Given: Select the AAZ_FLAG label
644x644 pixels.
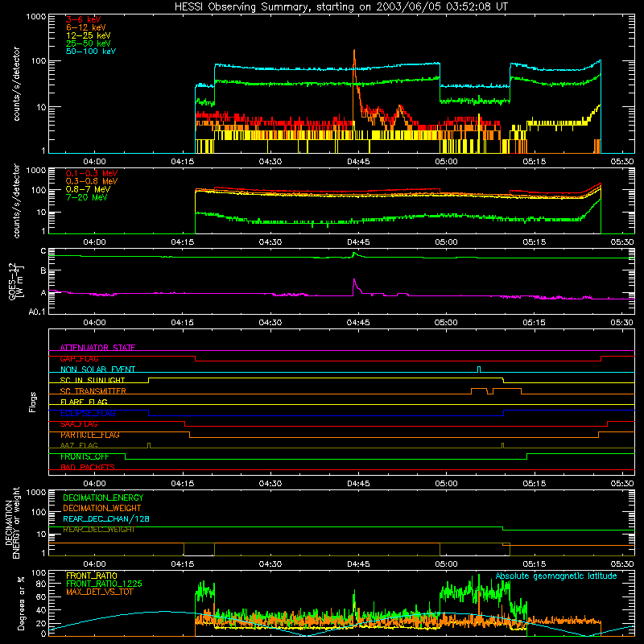Looking at the screenshot, I should pos(79,445).
